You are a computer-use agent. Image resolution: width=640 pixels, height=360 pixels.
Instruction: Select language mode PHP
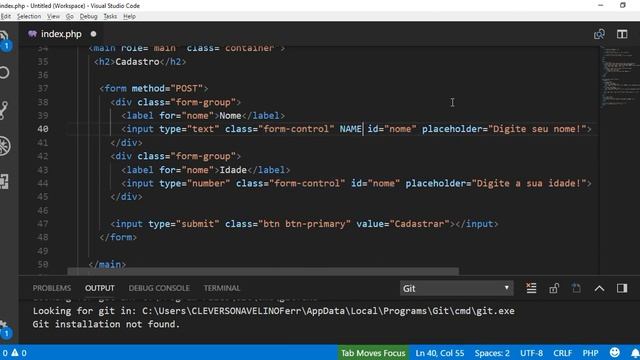[590, 353]
